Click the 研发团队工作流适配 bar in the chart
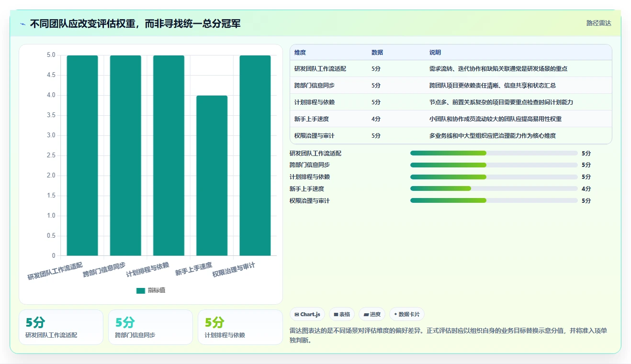The image size is (631, 364). pos(82,155)
